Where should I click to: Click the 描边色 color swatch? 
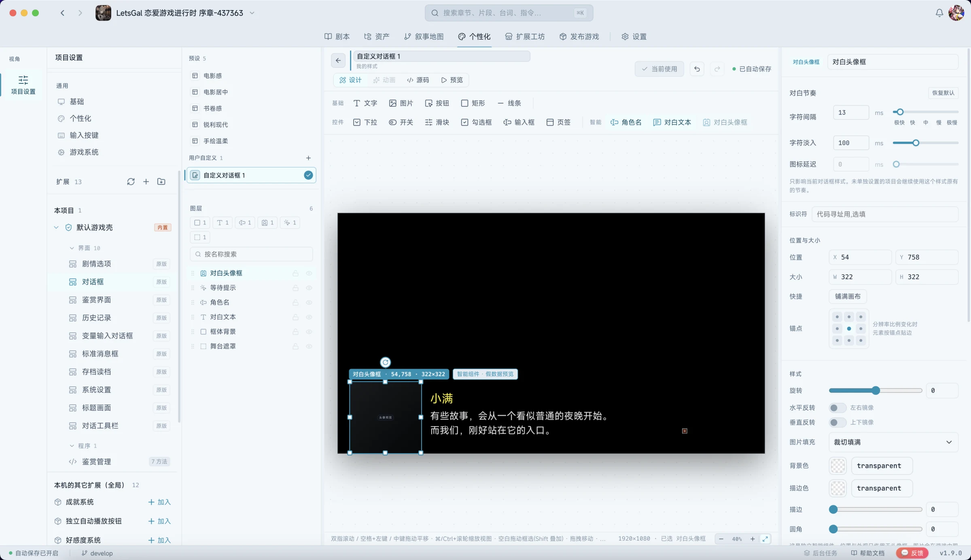coord(837,488)
